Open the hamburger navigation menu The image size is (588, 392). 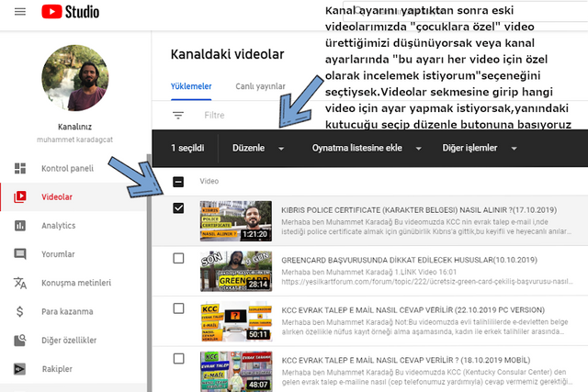tap(20, 12)
